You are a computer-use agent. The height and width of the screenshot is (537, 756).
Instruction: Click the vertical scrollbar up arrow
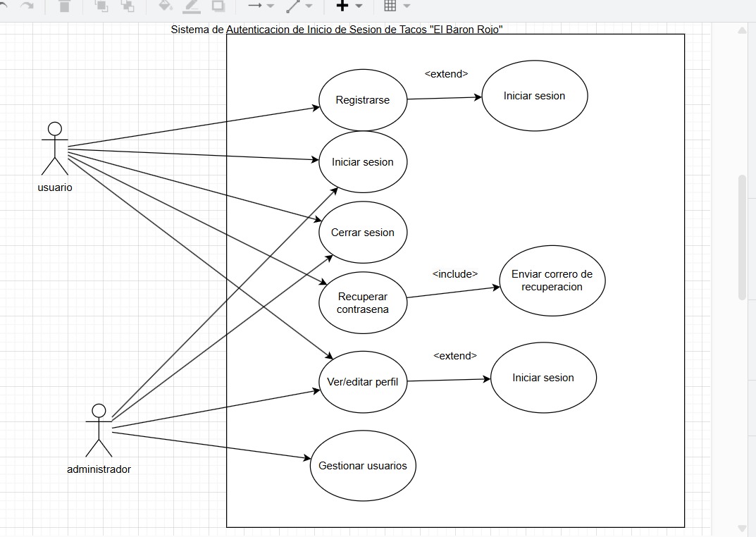click(x=742, y=30)
